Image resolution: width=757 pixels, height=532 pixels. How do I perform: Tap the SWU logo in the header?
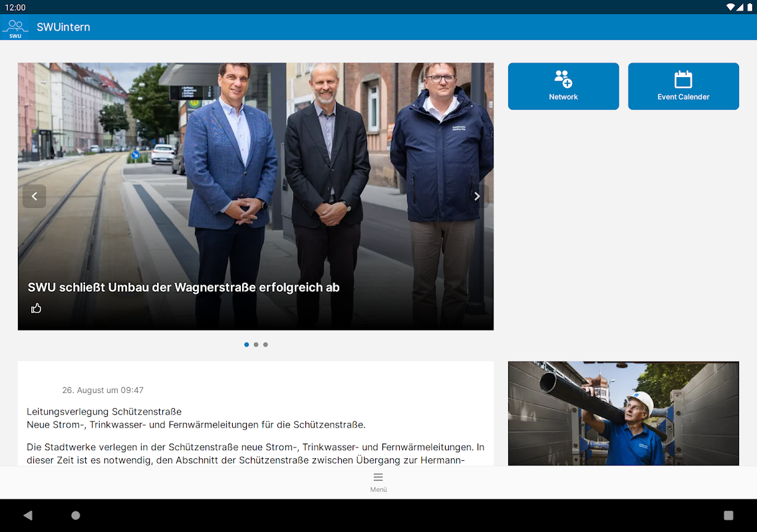(15, 28)
